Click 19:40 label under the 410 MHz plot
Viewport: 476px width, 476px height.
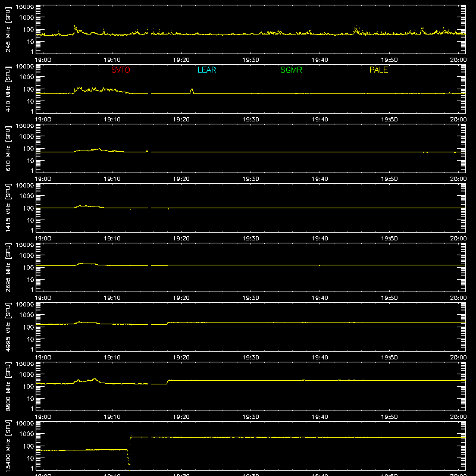pyautogui.click(x=320, y=120)
